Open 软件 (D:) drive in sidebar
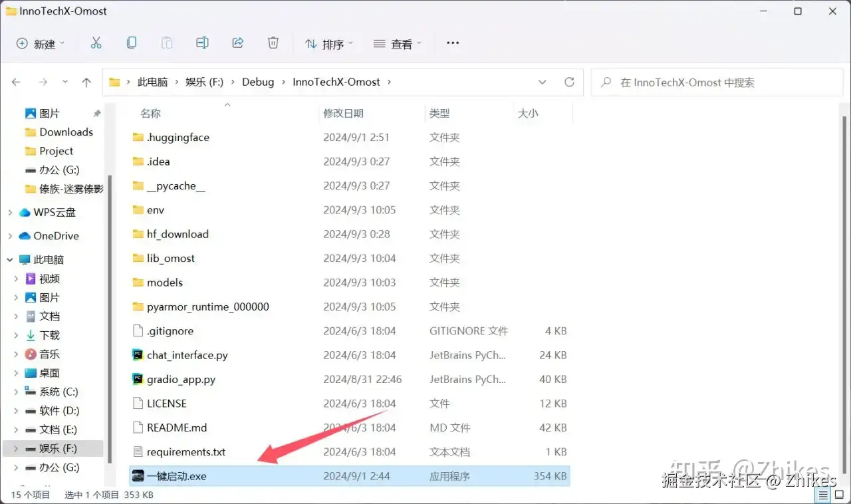Viewport: 851px width, 504px height. pos(53,411)
